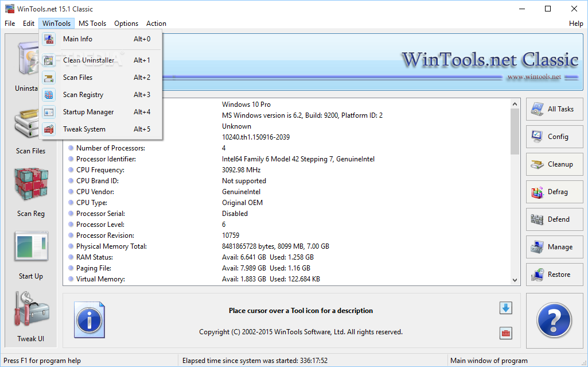Select Clean Uninstaller from WinTools menu
Viewport: 588px width, 367px height.
[100, 60]
